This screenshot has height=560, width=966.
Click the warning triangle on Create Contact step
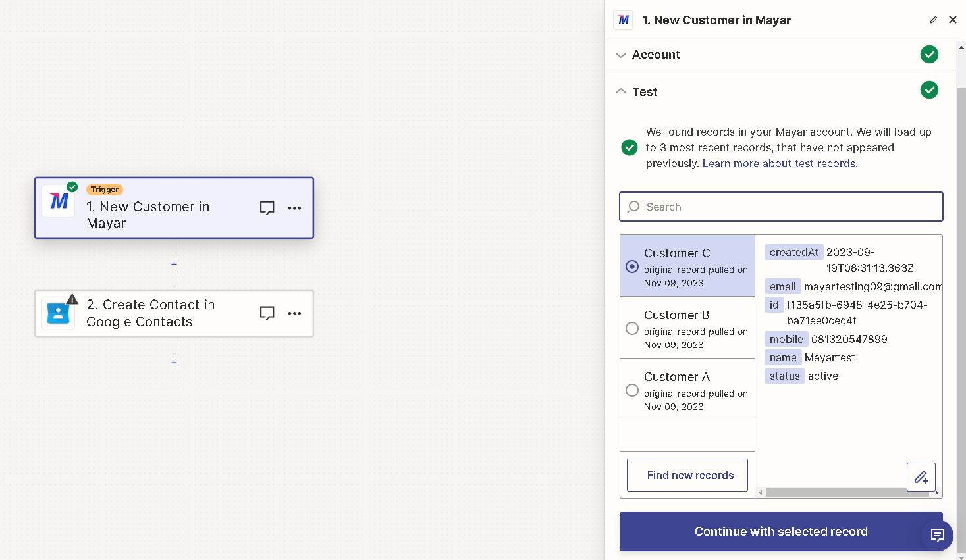(x=72, y=299)
